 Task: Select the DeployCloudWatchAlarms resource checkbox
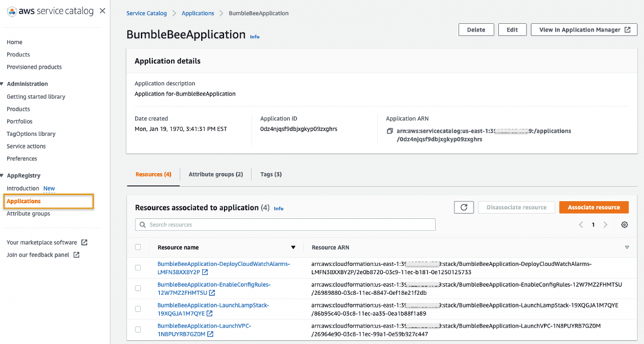(138, 268)
